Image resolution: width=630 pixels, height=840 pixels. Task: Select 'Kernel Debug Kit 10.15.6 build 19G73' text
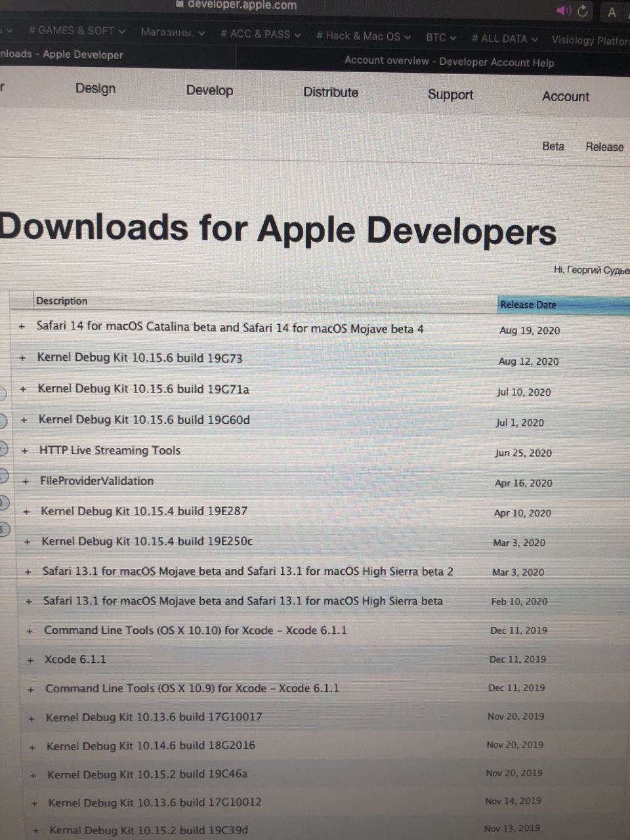click(140, 358)
